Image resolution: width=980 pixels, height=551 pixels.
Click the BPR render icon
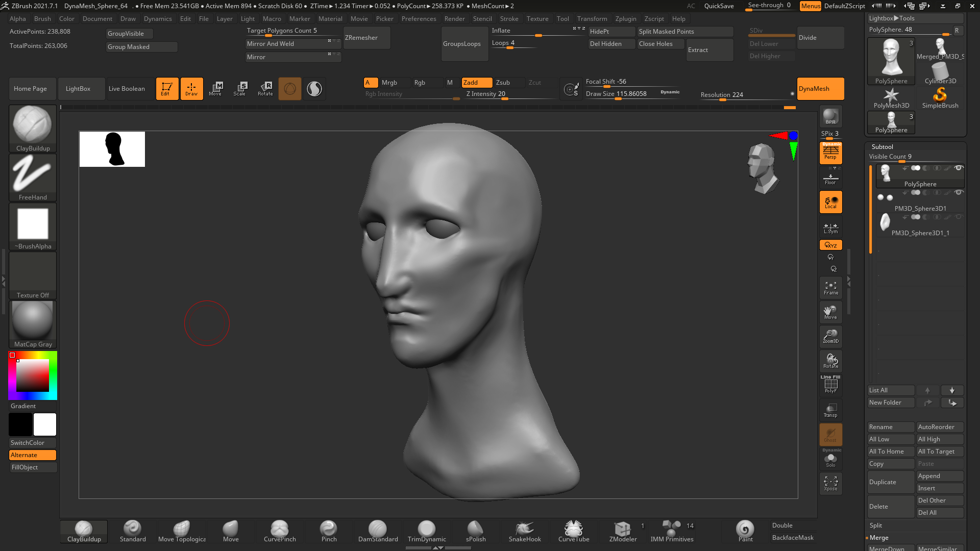830,117
